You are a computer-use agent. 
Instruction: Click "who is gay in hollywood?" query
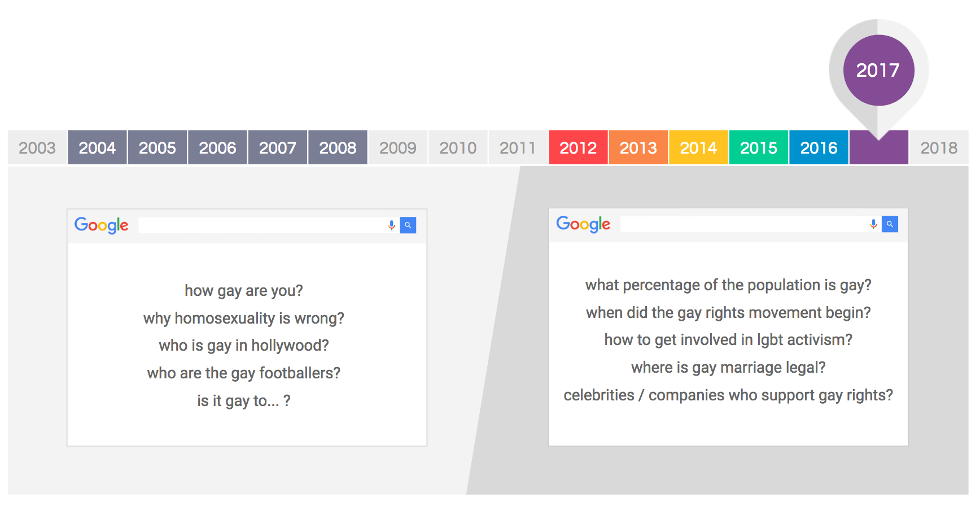(244, 346)
